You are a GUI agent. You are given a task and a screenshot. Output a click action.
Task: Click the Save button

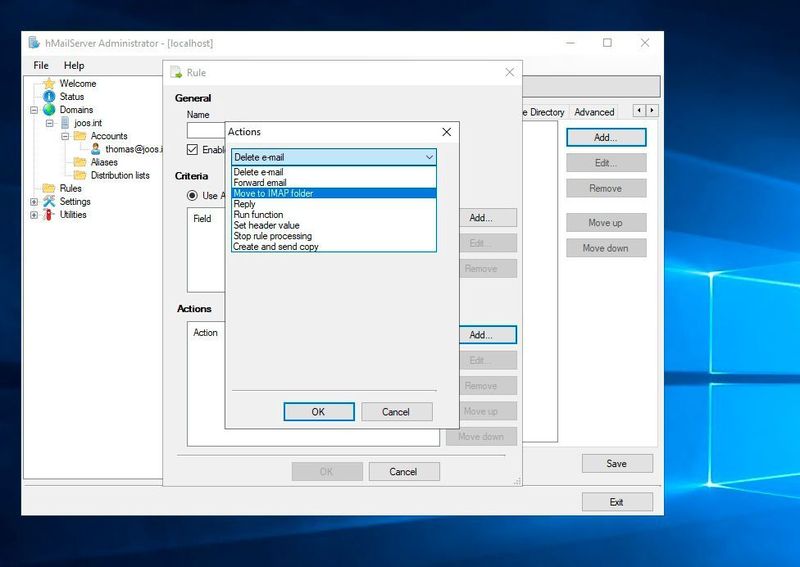tap(617, 463)
